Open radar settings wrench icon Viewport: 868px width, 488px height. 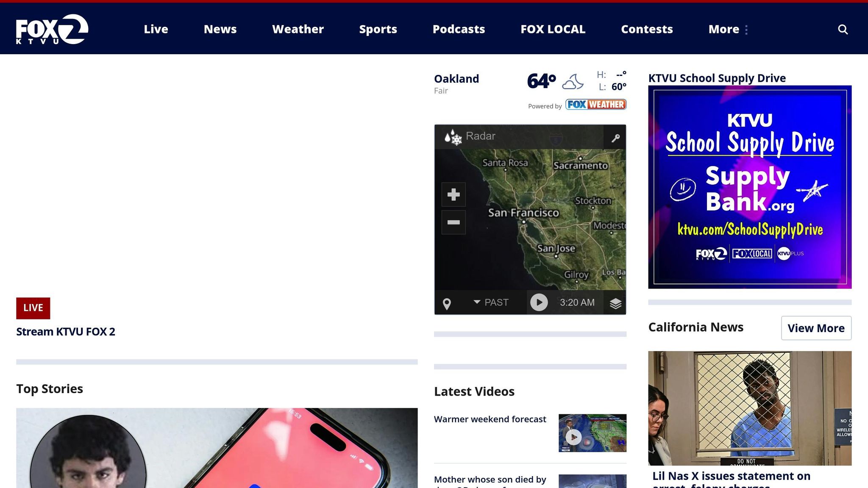615,138
